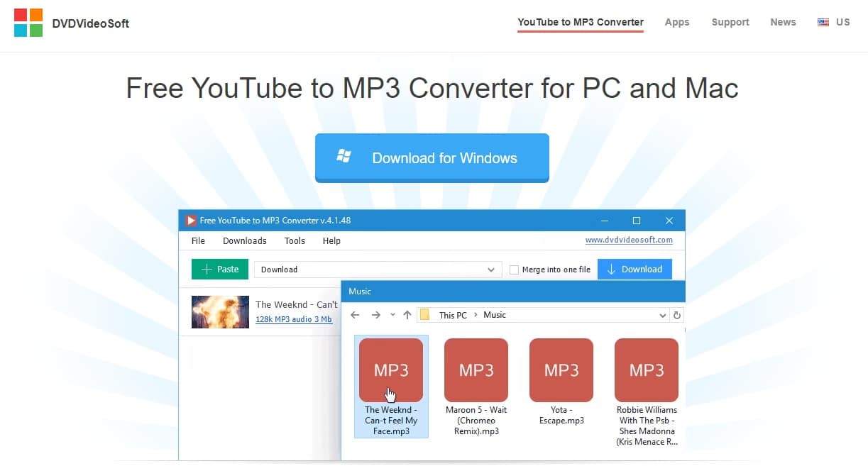This screenshot has width=868, height=466.
Task: Click This PC in the breadcrumb path
Action: (x=453, y=315)
